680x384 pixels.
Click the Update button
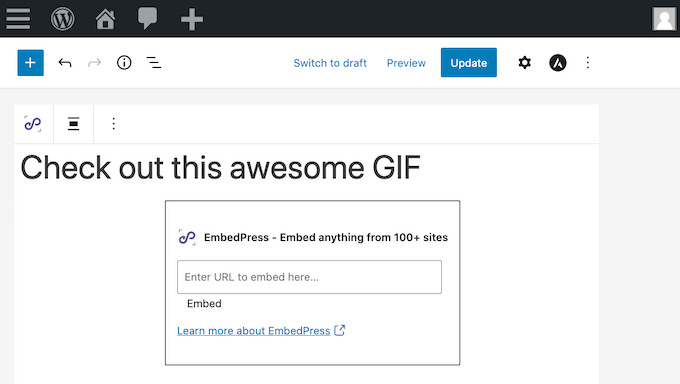tap(469, 62)
